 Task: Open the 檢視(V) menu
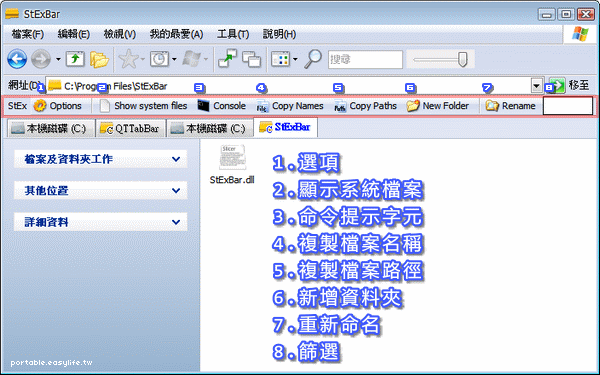click(x=120, y=34)
